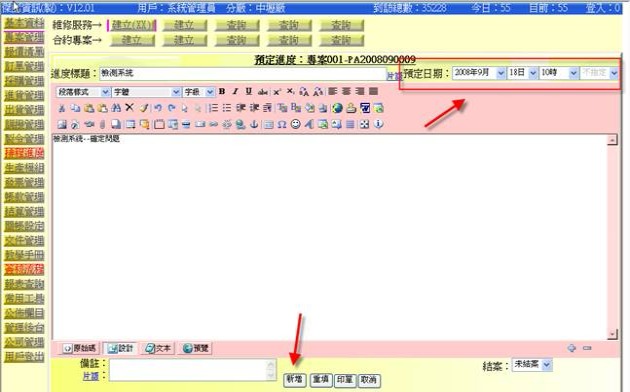Open 報表查詢 in the left sidebar
This screenshot has height=392, width=630.
point(24,284)
